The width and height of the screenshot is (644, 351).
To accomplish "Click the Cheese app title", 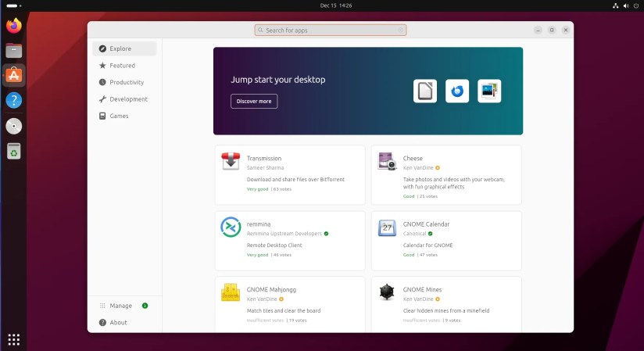I will pos(413,158).
